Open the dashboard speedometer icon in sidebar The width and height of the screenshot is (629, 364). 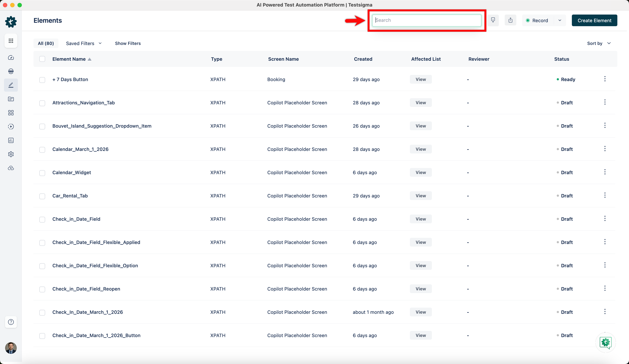[11, 57]
